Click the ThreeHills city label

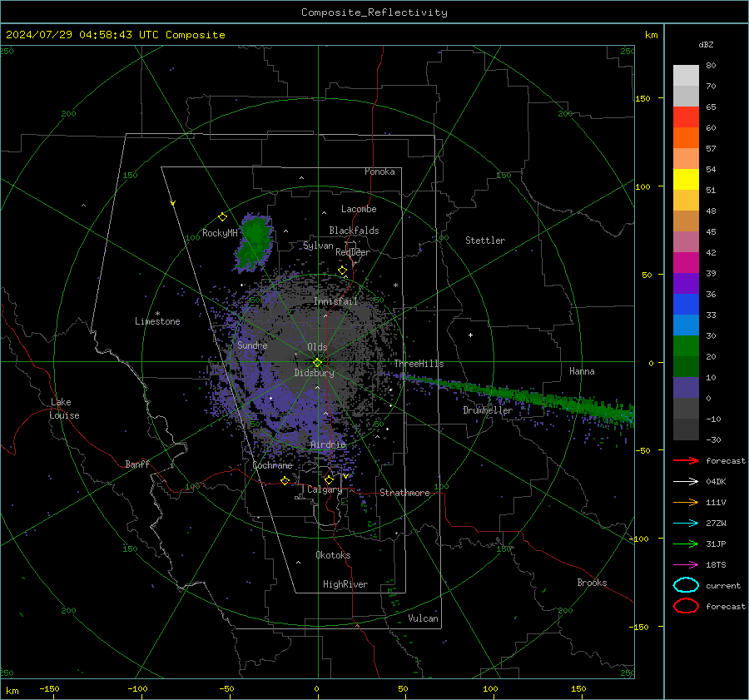(419, 364)
